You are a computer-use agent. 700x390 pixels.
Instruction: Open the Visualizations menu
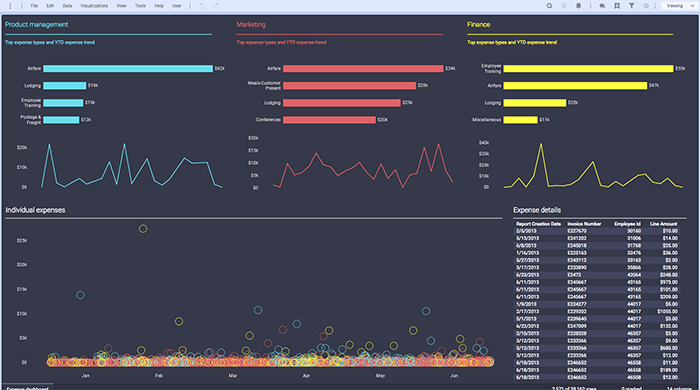pos(94,6)
